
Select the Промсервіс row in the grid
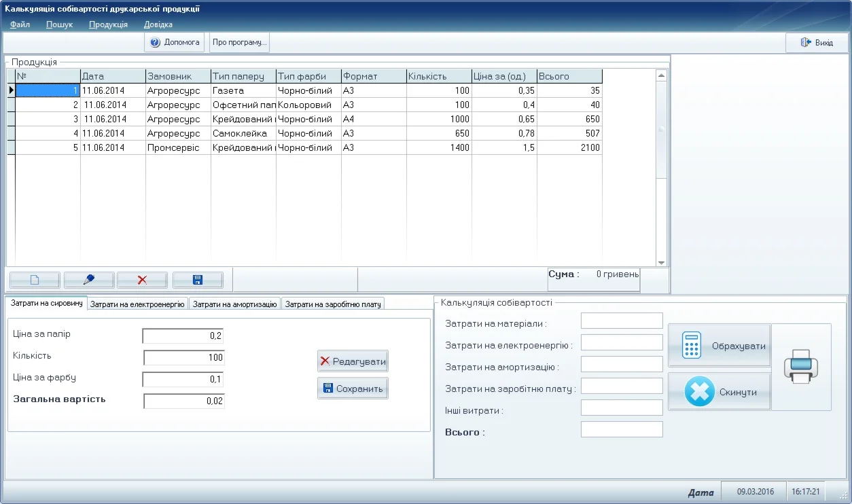173,148
